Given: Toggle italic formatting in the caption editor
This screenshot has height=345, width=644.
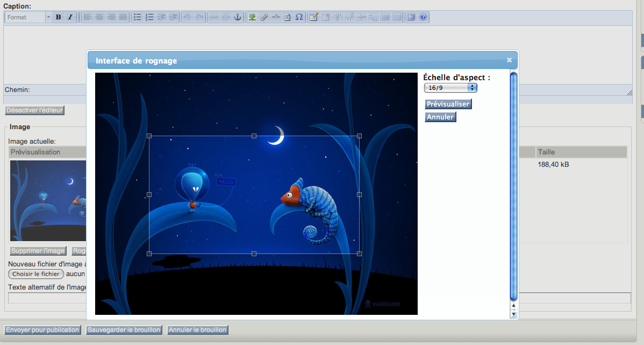Looking at the screenshot, I should pyautogui.click(x=70, y=17).
